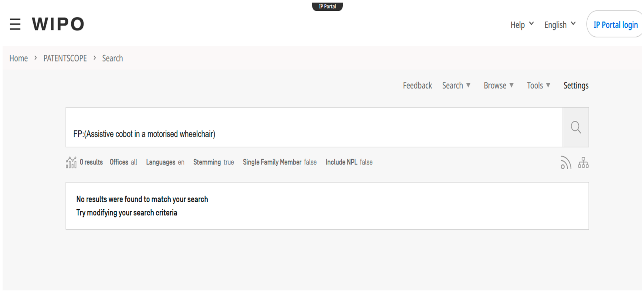Open the results analysis chart icon
This screenshot has width=644, height=293.
pyautogui.click(x=71, y=162)
